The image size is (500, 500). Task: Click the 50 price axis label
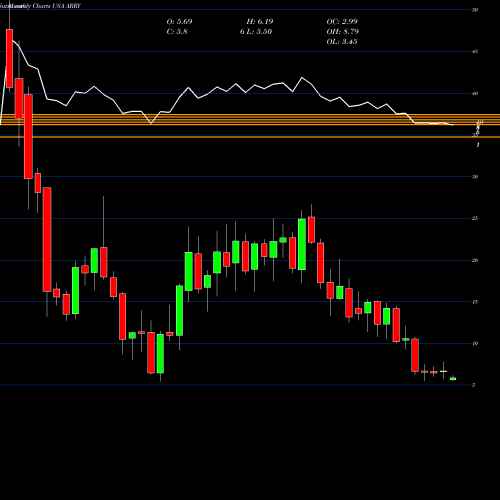tap(475, 10)
